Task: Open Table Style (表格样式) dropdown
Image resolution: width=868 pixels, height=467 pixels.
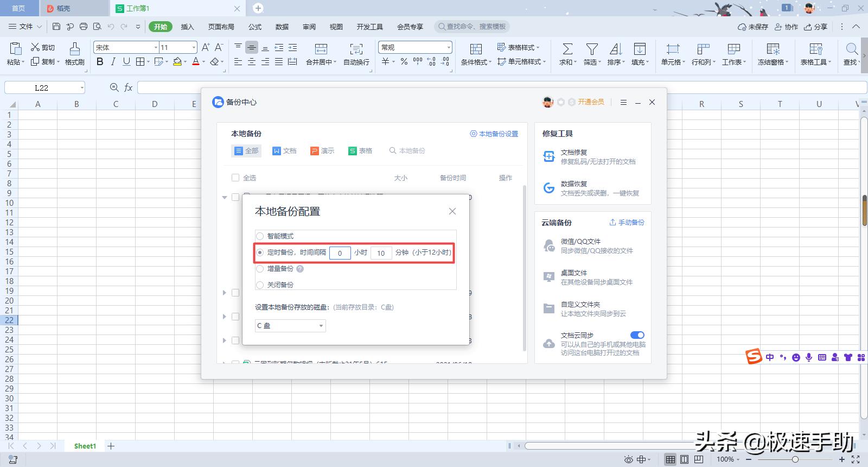Action: (x=518, y=47)
